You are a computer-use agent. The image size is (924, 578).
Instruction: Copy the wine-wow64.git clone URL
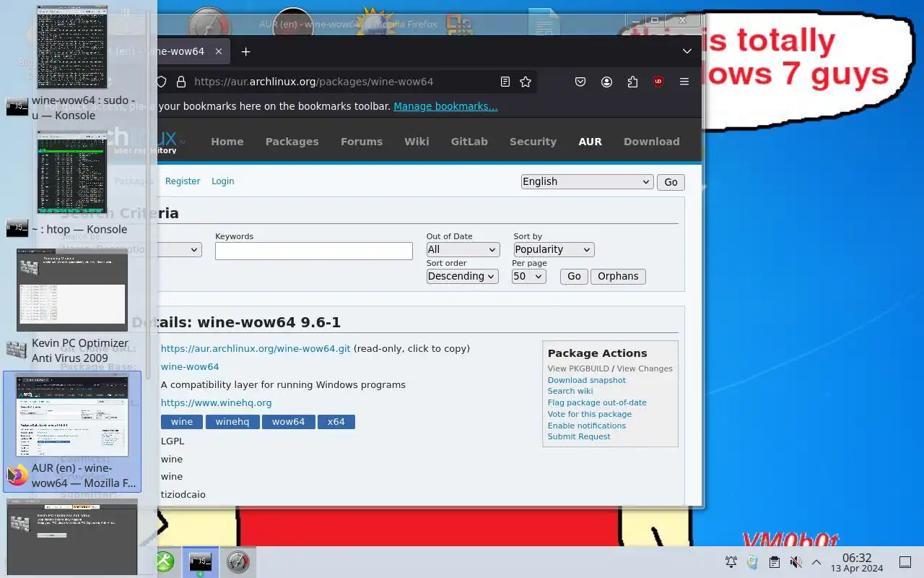(256, 348)
